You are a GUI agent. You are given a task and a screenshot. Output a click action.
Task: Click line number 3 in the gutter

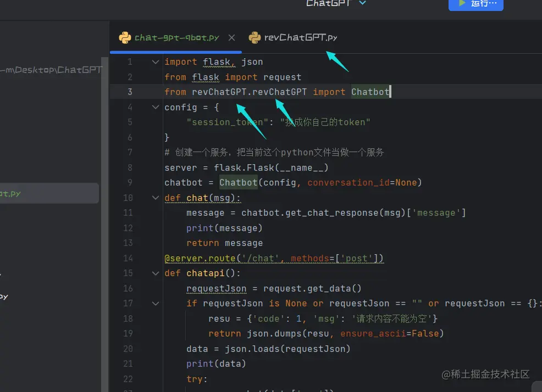click(x=130, y=92)
